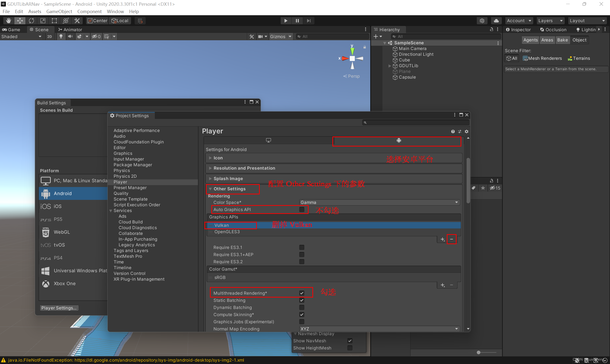The width and height of the screenshot is (610, 364).
Task: Open the Window menu
Action: [x=115, y=11]
